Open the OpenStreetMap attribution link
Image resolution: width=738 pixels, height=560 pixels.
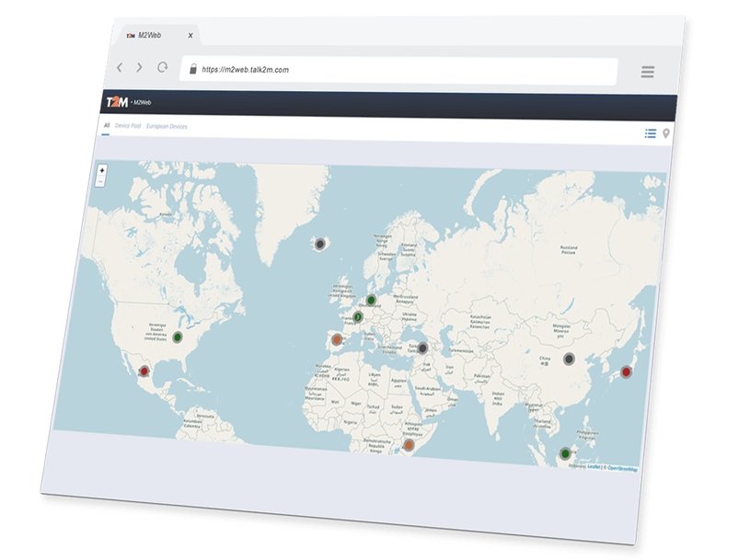point(622,468)
